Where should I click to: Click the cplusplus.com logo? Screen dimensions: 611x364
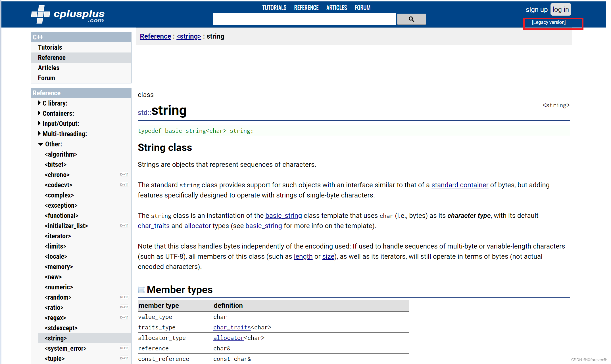click(x=68, y=15)
